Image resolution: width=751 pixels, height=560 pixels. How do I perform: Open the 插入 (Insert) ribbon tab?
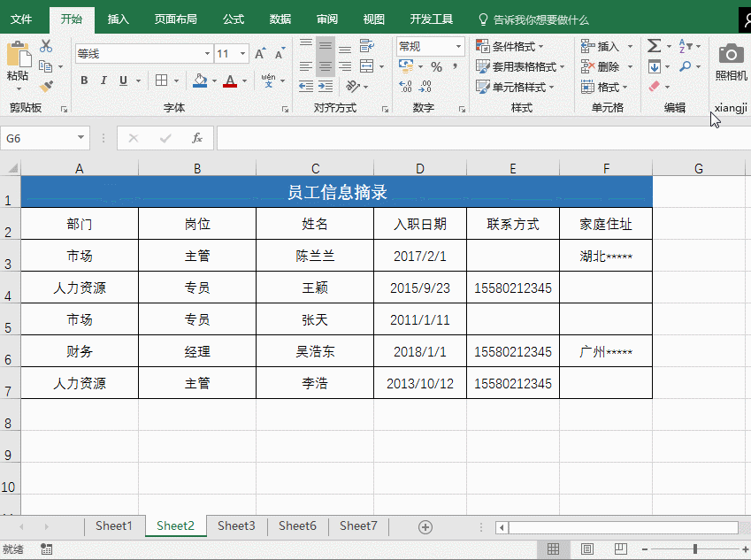pos(118,19)
